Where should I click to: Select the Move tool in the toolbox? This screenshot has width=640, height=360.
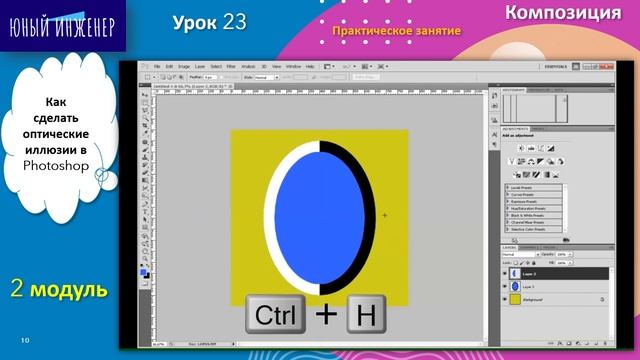point(145,95)
